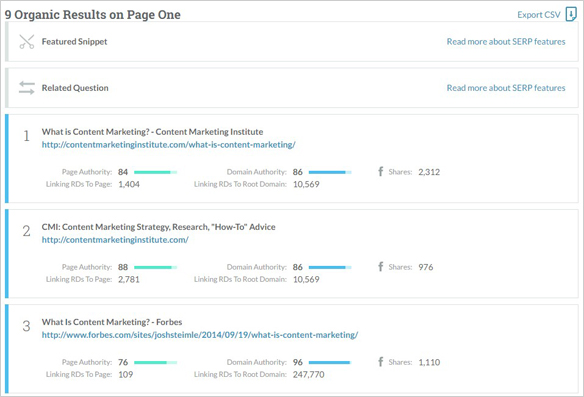The height and width of the screenshot is (397, 584).
Task: Click the Linking RDs To Page value 109
Action: point(126,374)
